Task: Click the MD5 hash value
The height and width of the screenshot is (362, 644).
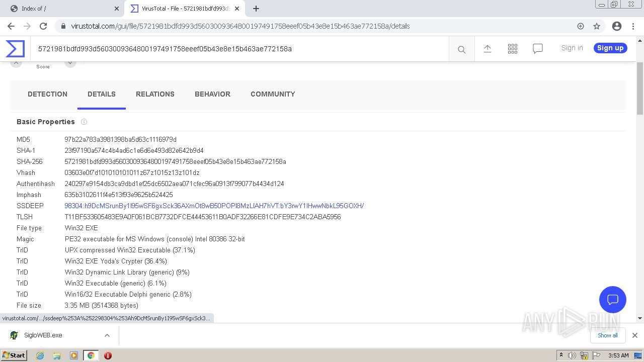Action: pyautogui.click(x=120, y=139)
